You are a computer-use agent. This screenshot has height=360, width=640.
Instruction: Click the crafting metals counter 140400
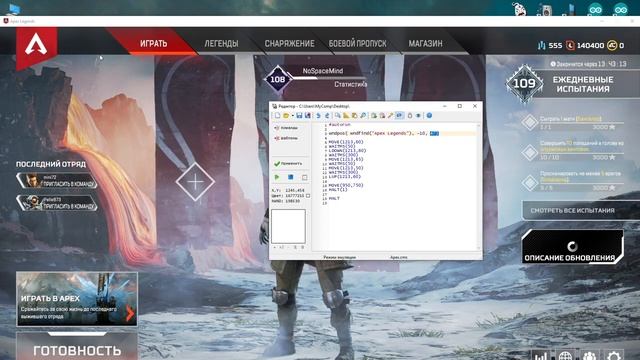pos(586,45)
